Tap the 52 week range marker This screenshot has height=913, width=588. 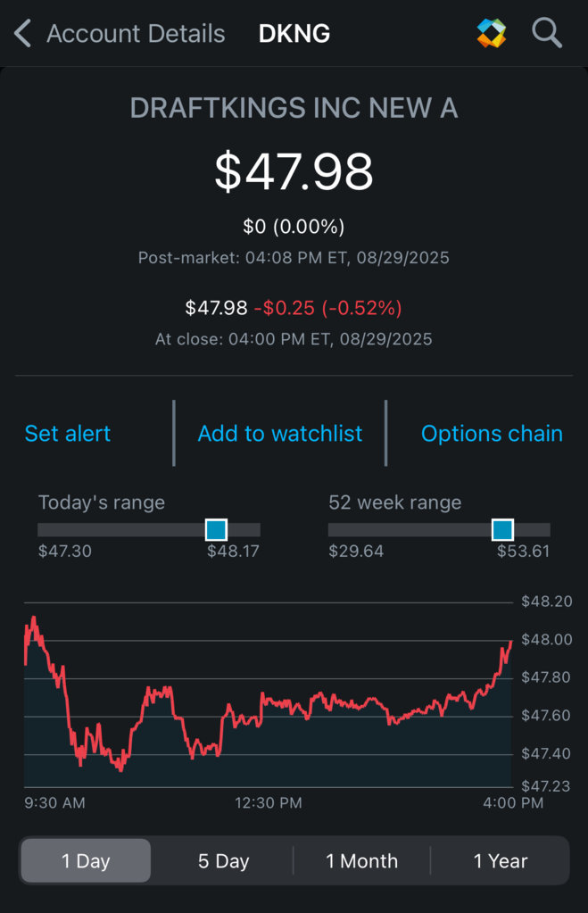coord(502,530)
